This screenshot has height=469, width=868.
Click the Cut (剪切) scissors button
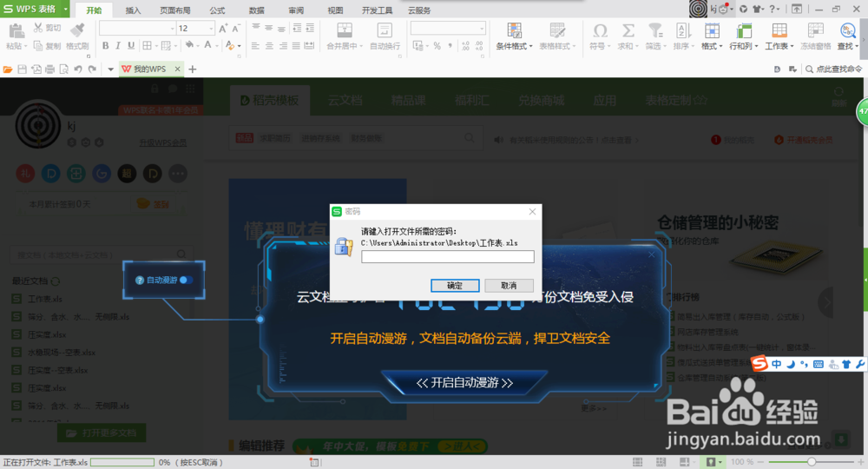tap(47, 28)
